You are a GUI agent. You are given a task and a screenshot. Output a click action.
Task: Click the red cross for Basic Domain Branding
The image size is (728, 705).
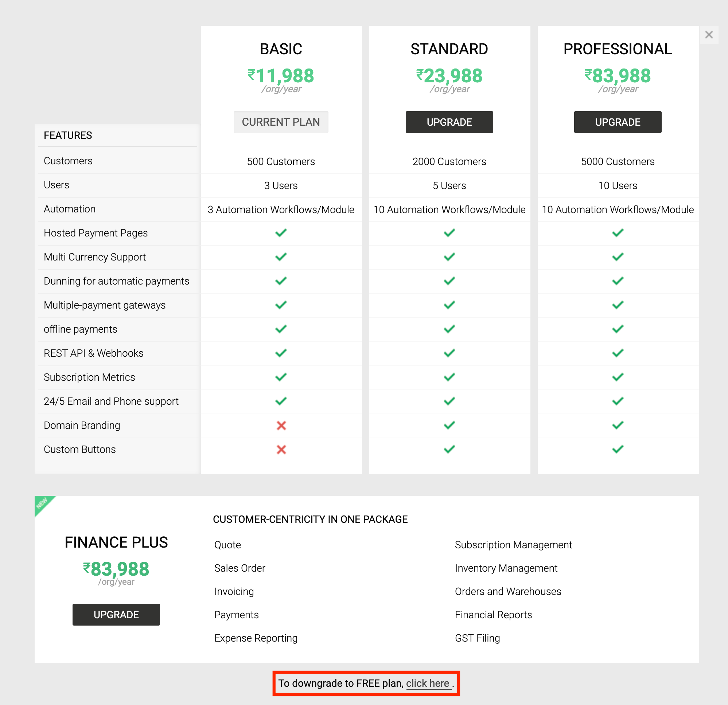click(281, 426)
